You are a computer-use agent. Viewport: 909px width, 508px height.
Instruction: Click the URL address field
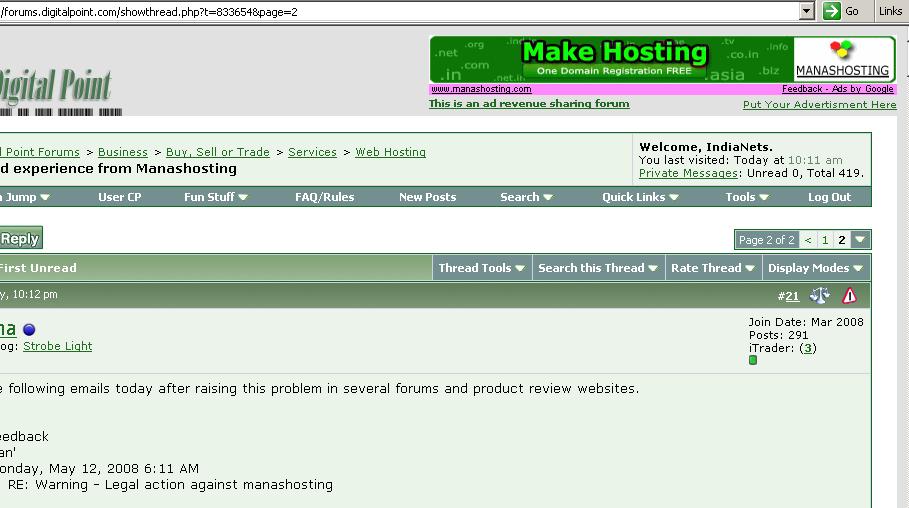399,12
